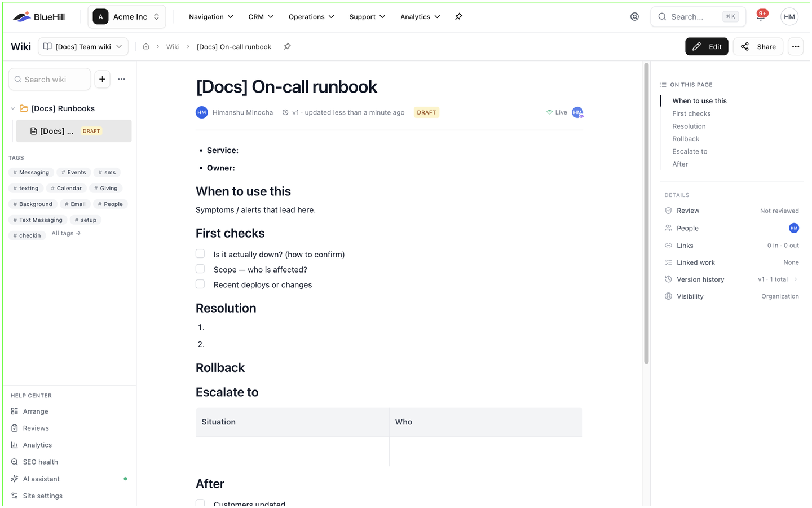This screenshot has height=508, width=812.
Task: Tick 'Recent deploys or changes' checkbox
Action: [200, 284]
